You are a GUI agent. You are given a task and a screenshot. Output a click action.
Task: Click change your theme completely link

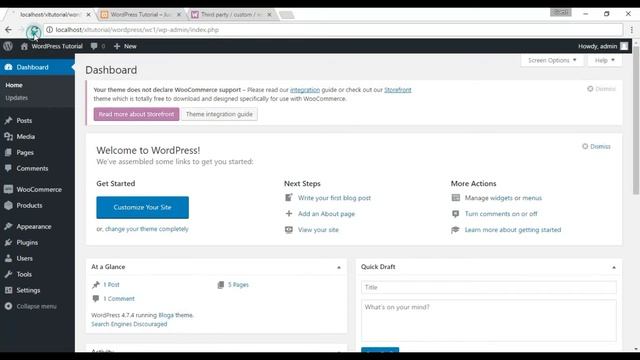pos(147,229)
